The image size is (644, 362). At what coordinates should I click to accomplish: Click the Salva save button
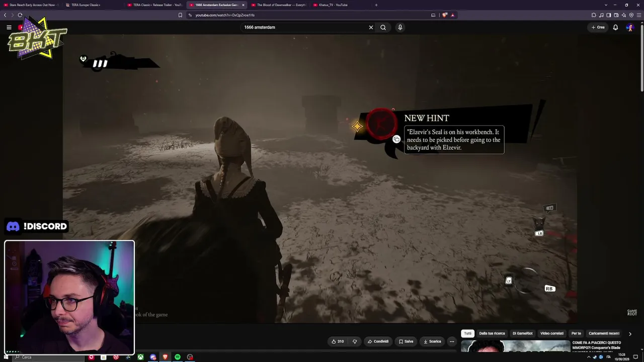406,341
